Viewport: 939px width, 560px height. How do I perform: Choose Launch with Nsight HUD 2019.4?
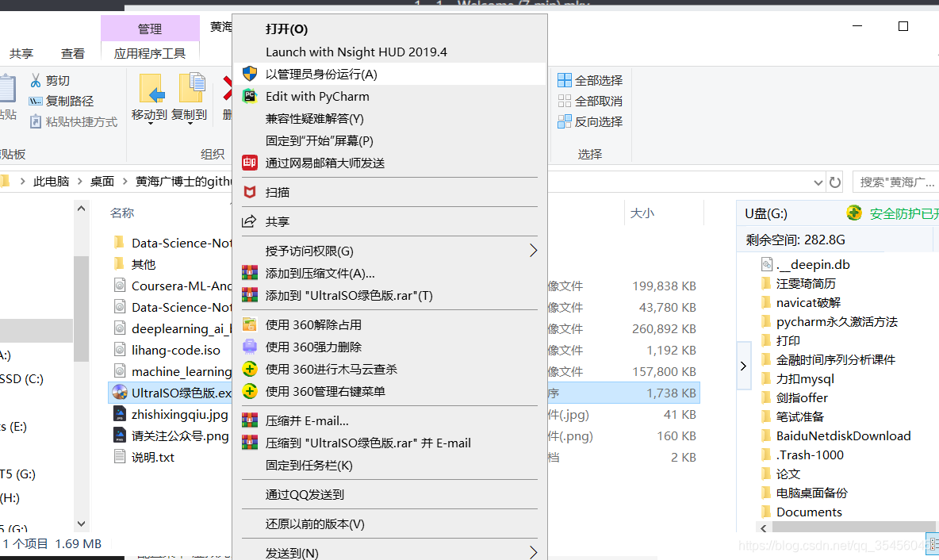point(356,52)
